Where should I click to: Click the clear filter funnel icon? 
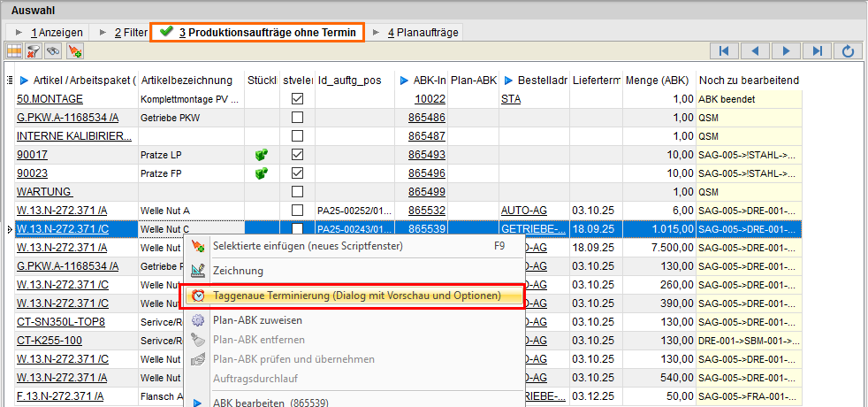tap(34, 51)
